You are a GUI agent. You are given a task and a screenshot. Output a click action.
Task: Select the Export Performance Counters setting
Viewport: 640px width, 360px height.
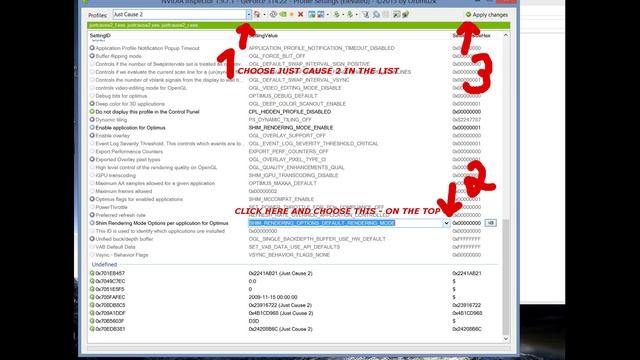click(130, 151)
